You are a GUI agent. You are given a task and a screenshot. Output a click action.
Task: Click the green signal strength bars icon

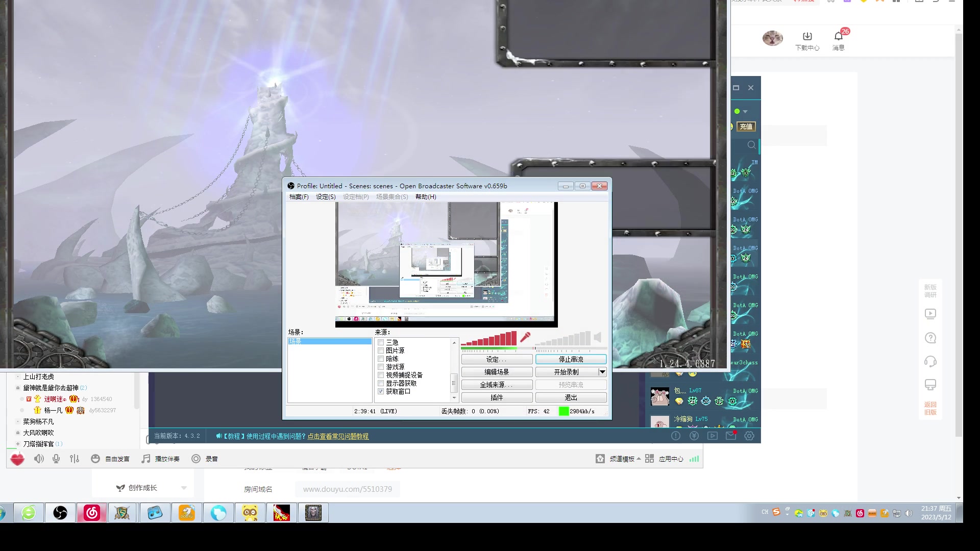coord(694,459)
